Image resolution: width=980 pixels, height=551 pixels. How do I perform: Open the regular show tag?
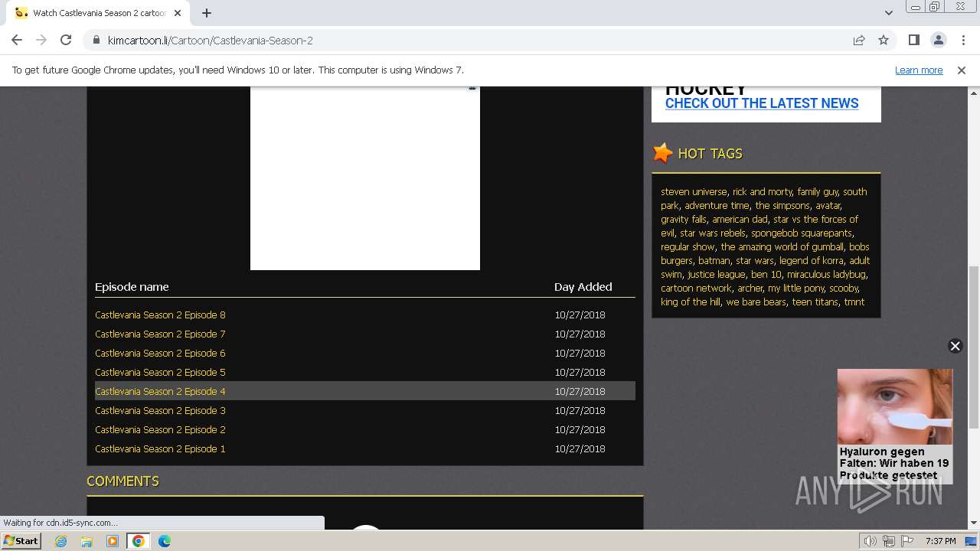[x=688, y=247]
